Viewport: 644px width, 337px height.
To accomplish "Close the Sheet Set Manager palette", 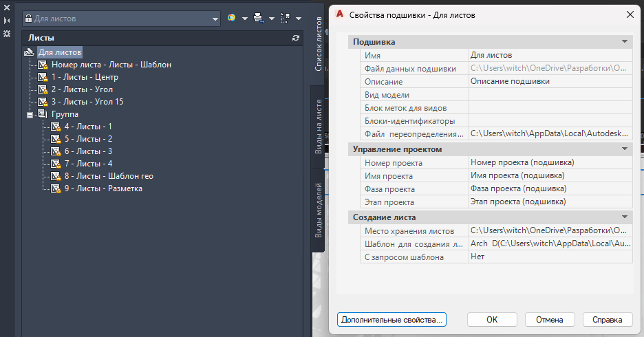I will click(x=7, y=7).
